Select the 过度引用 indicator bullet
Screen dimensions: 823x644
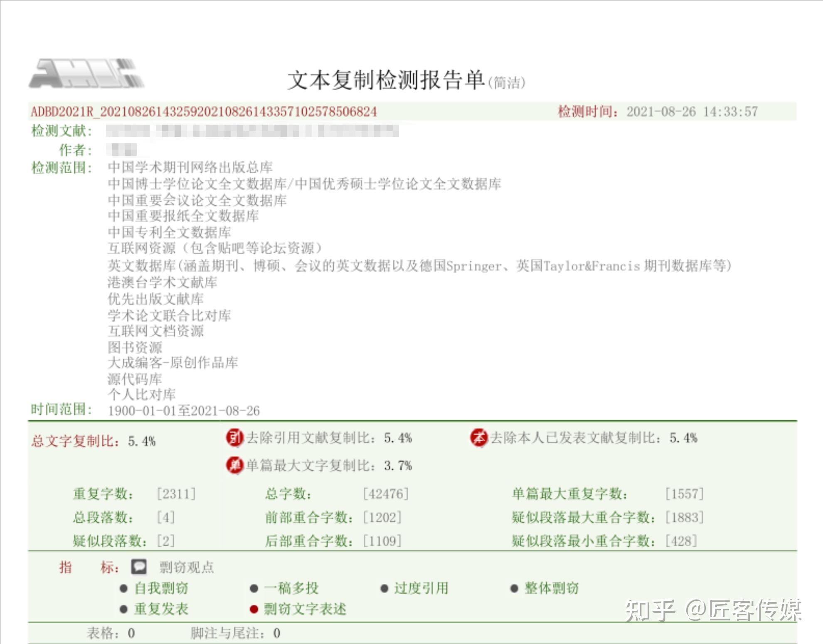pos(384,588)
